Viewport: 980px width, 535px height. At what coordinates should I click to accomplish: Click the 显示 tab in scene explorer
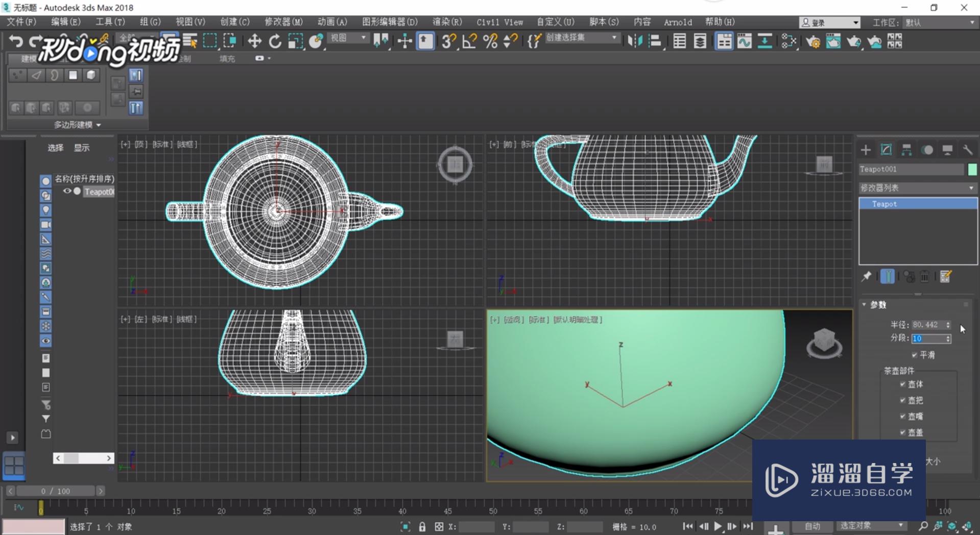pos(82,148)
